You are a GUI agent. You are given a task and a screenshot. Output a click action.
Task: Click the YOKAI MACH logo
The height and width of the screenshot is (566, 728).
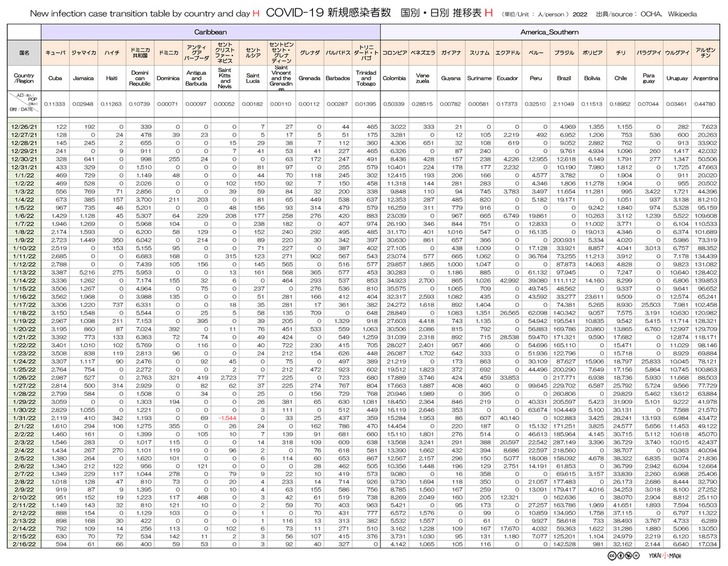point(665,556)
